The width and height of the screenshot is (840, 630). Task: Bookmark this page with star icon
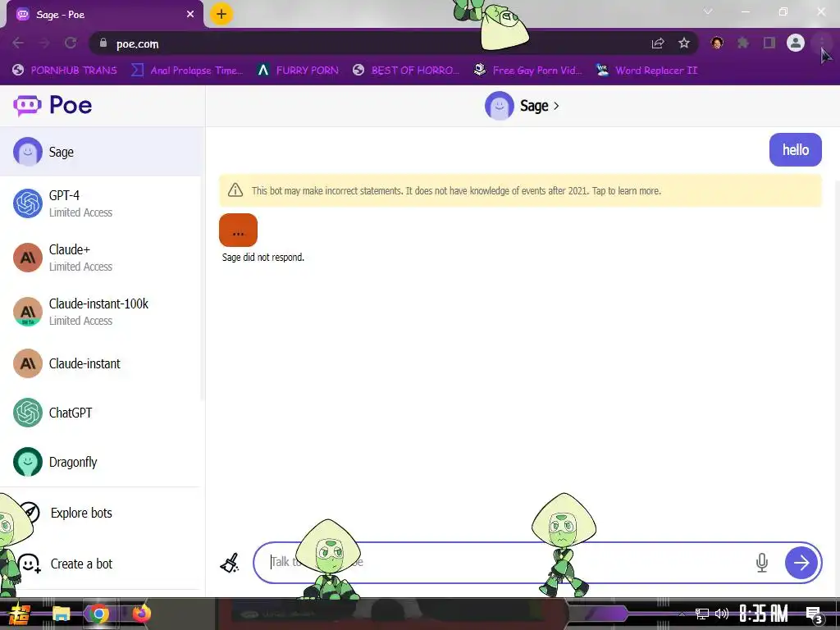point(684,43)
